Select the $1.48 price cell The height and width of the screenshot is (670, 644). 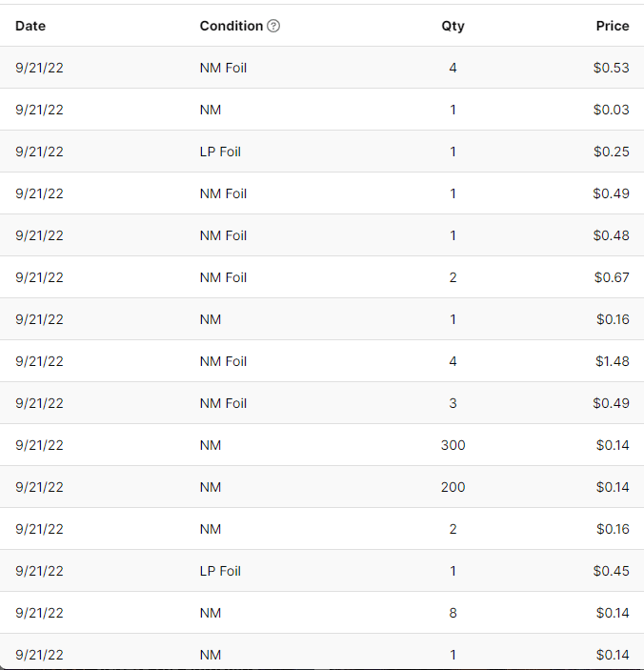click(x=611, y=361)
